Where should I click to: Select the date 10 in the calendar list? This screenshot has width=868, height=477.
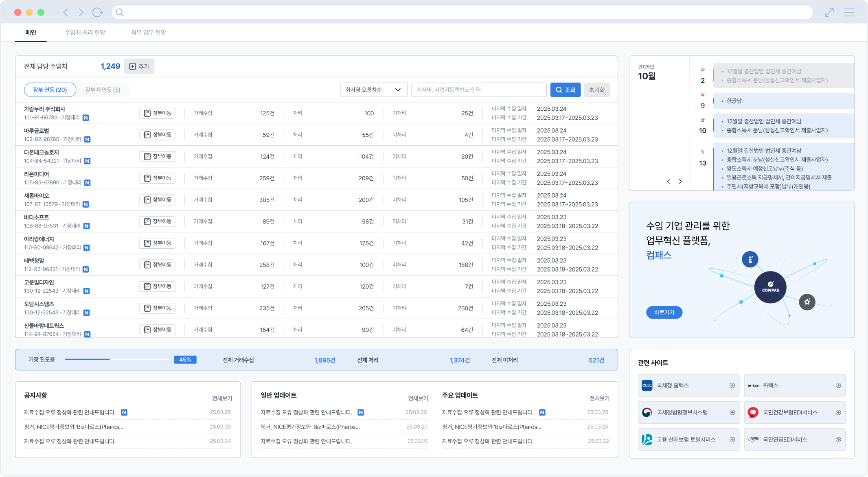click(703, 131)
